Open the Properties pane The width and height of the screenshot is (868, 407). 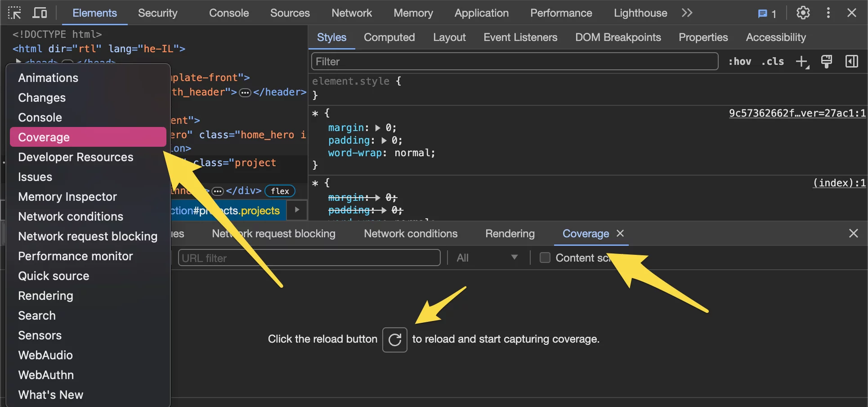[x=703, y=37]
